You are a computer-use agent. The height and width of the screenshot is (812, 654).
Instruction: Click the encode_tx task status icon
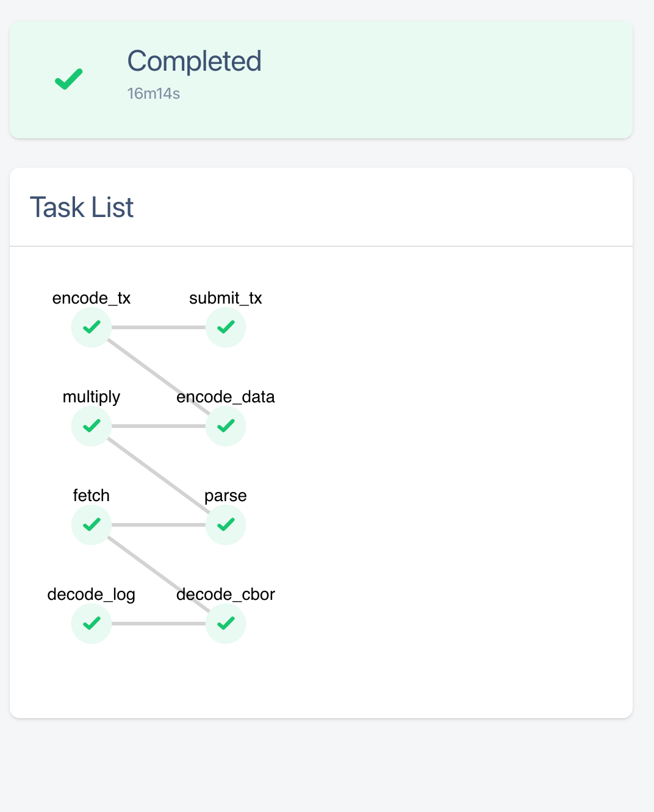(92, 327)
